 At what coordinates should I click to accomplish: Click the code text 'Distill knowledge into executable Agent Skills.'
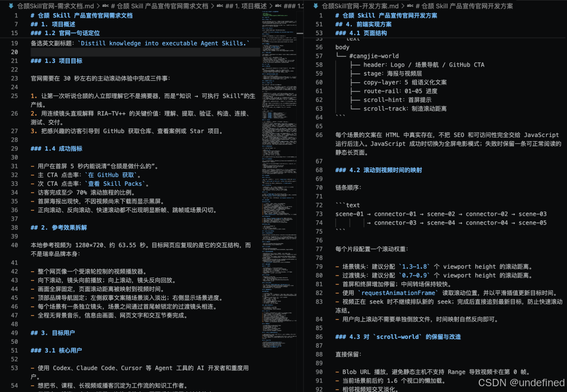pyautogui.click(x=163, y=44)
